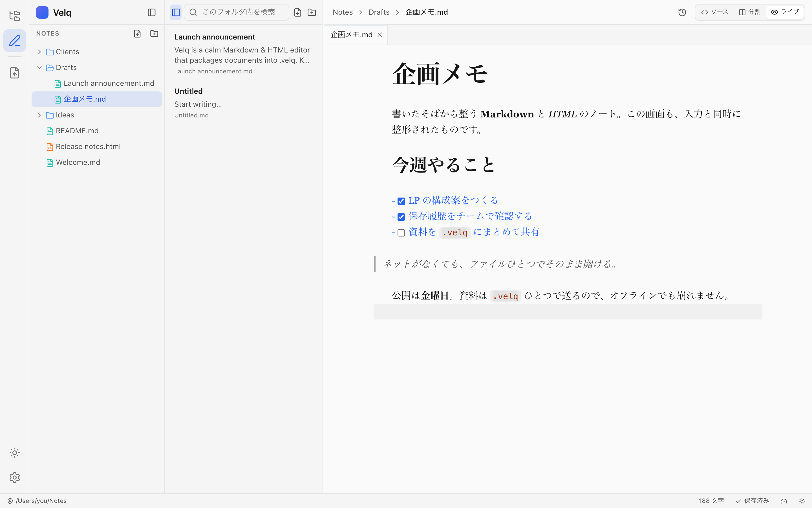Add new folder beside the search box
The height and width of the screenshot is (508, 812).
312,12
